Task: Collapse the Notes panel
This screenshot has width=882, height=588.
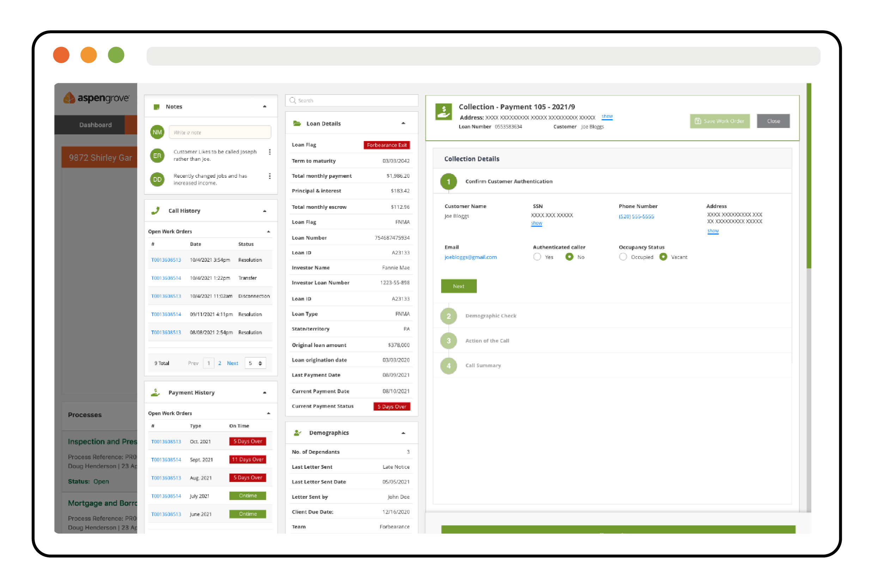Action: (x=264, y=107)
